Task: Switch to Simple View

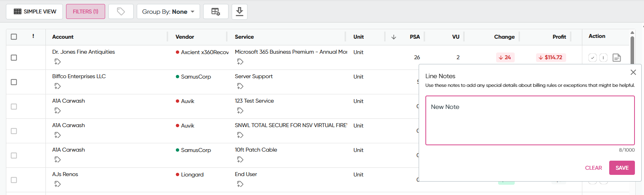Action: tap(35, 12)
